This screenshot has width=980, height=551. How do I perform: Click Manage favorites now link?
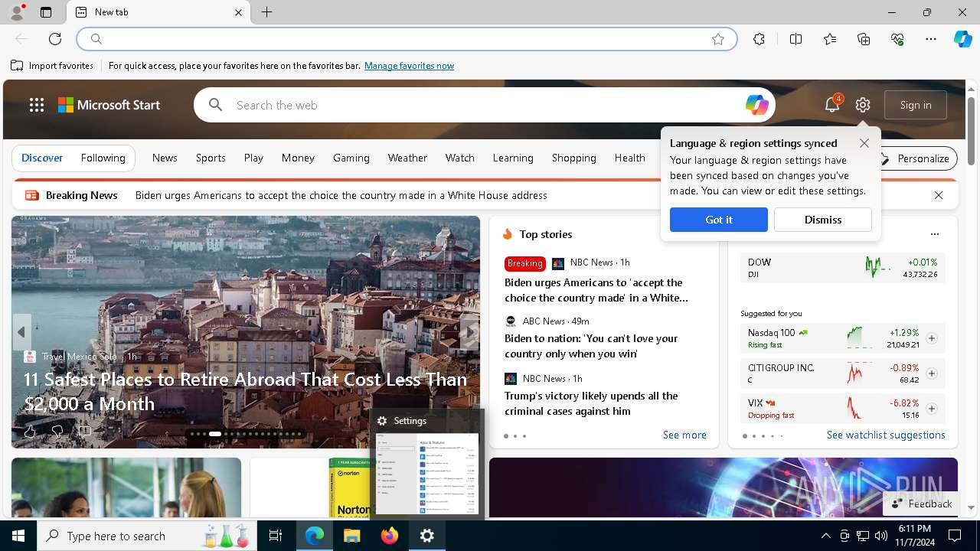tap(409, 66)
